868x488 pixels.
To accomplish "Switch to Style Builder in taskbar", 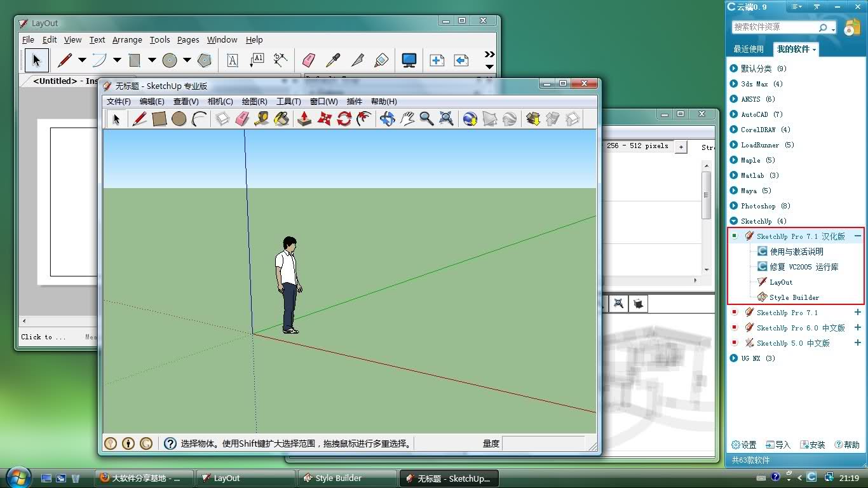I will point(346,478).
